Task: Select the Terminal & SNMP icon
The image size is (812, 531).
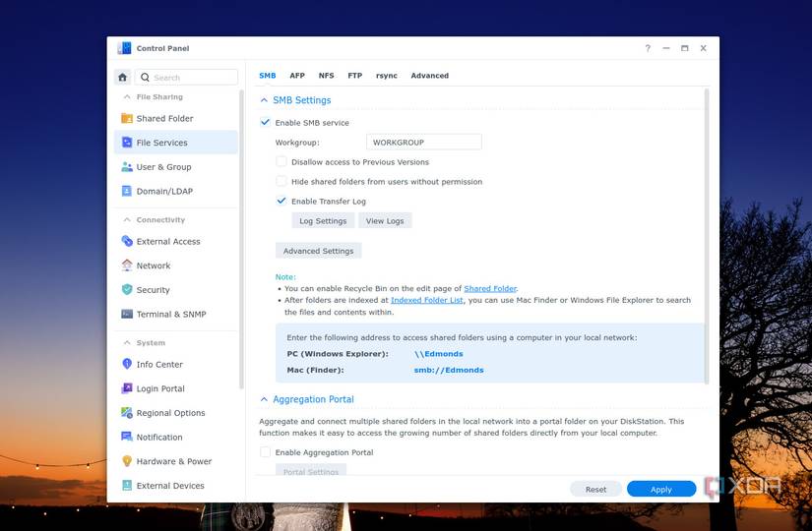Action: [x=127, y=314]
